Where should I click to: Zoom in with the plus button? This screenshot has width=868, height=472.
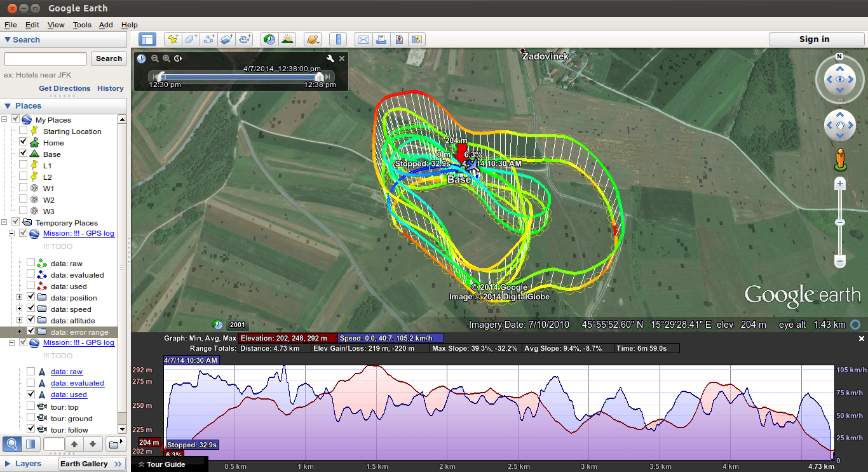point(840,184)
